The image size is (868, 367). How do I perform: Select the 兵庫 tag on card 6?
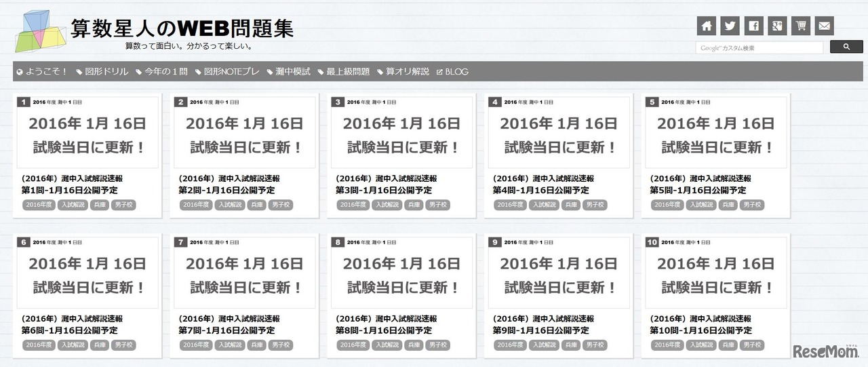(x=100, y=345)
